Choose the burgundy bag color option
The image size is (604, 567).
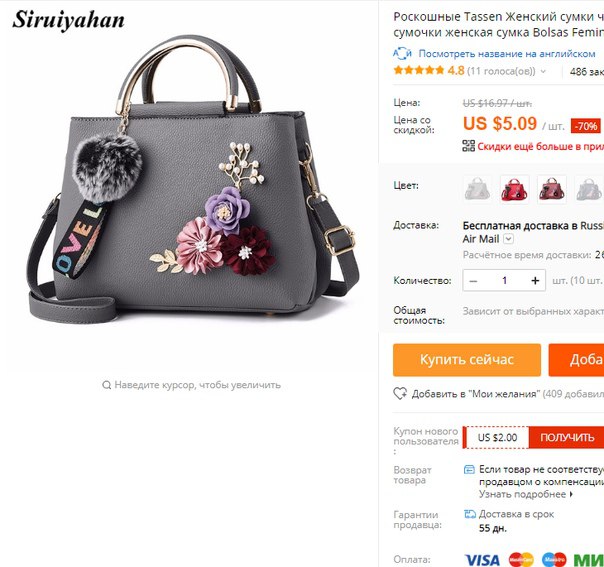552,189
